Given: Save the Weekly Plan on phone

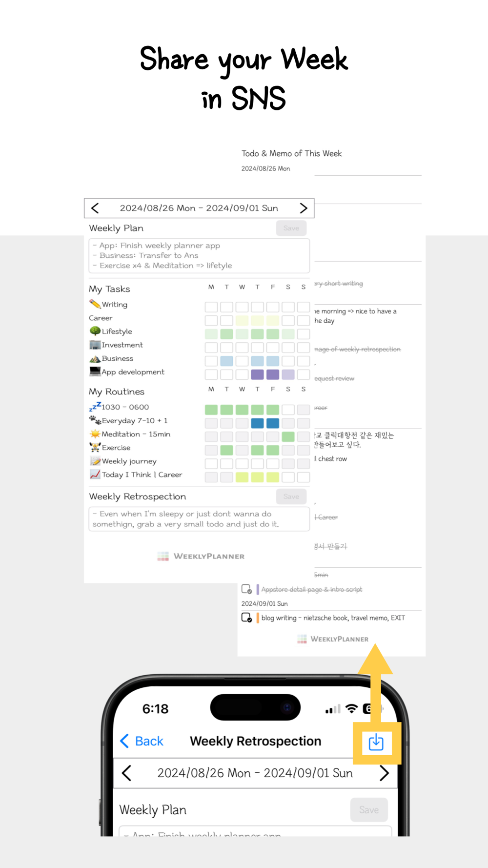Looking at the screenshot, I should pos(369,810).
